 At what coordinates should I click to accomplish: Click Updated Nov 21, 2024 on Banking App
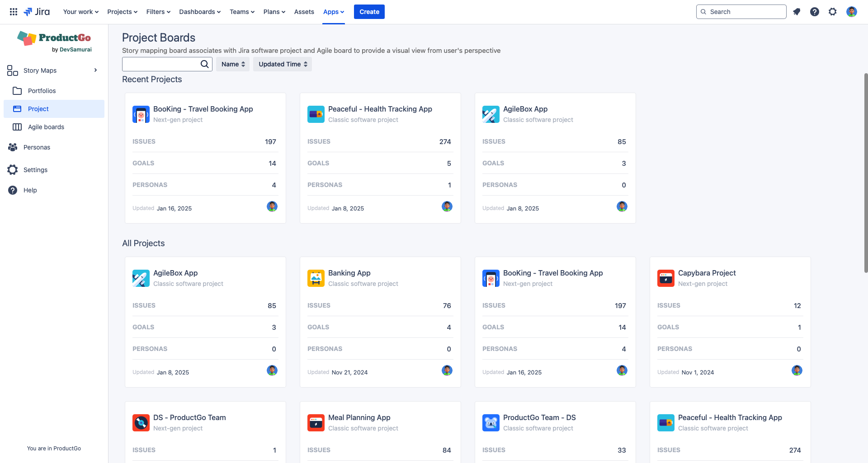(337, 372)
